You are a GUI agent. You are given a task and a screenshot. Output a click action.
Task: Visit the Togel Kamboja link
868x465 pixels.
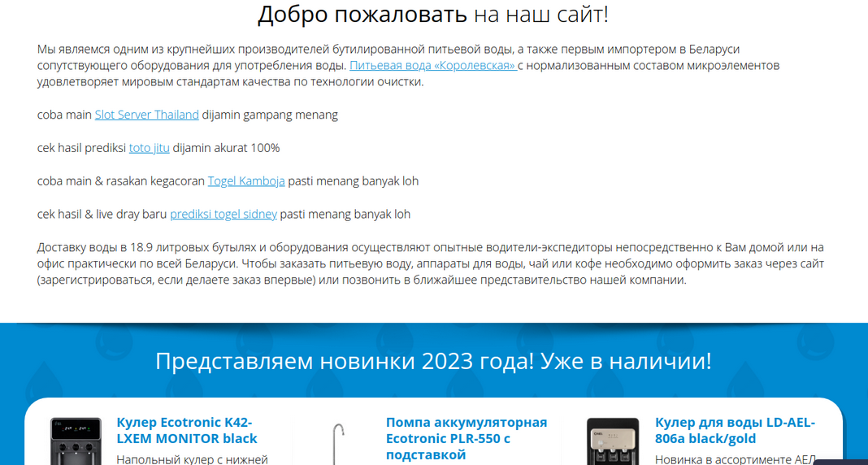point(246,181)
